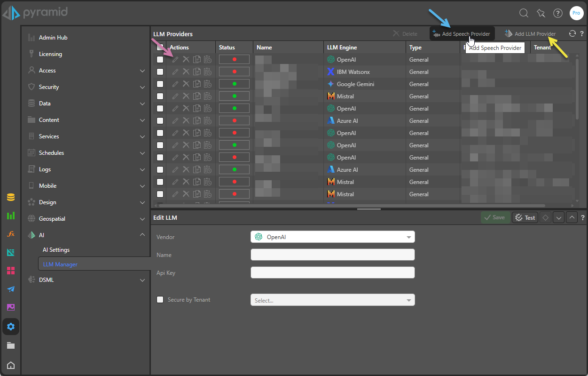Open the help question mark in header
The width and height of the screenshot is (588, 376).
[x=557, y=13]
